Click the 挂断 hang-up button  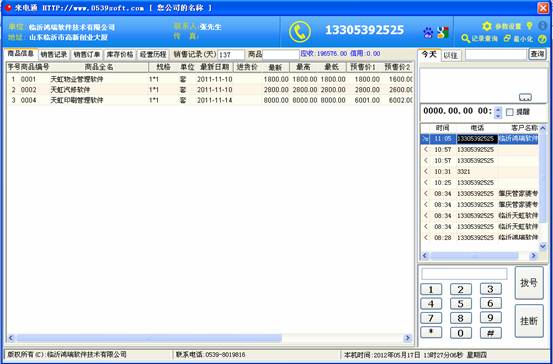[x=529, y=321]
